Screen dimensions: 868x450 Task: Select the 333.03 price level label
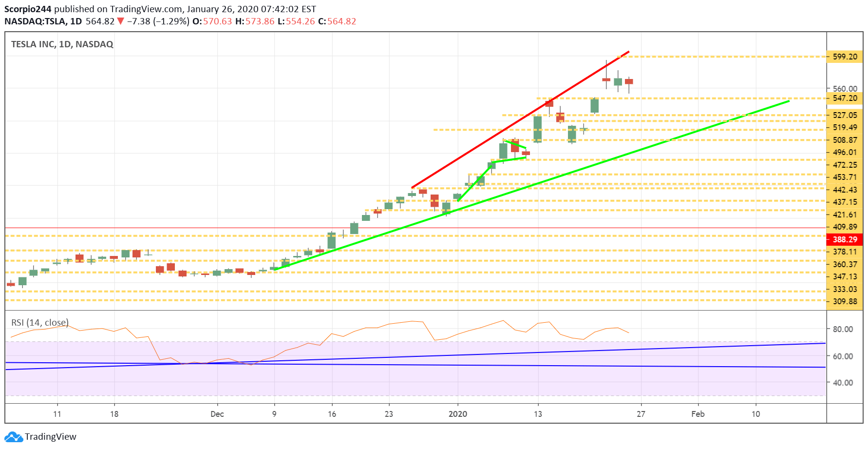pos(845,289)
